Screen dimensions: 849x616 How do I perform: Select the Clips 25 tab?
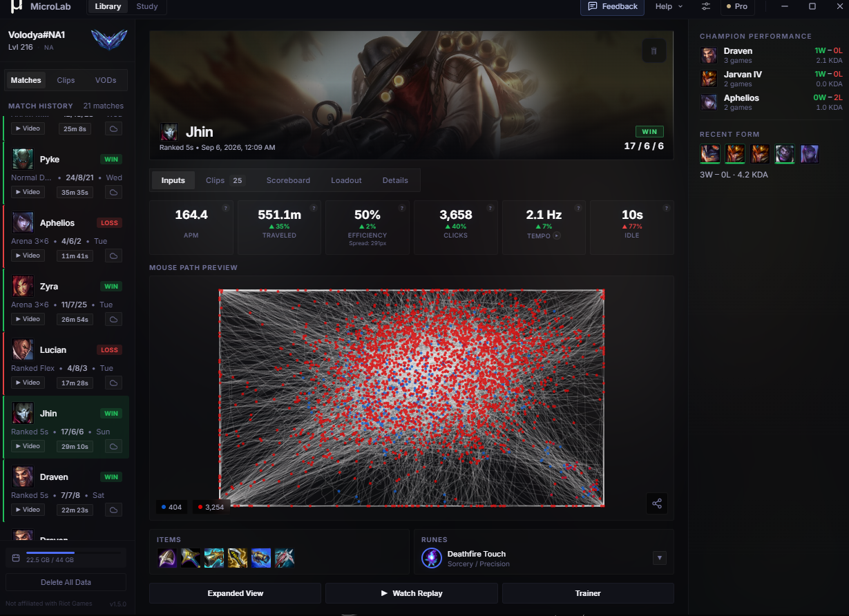[x=225, y=180]
